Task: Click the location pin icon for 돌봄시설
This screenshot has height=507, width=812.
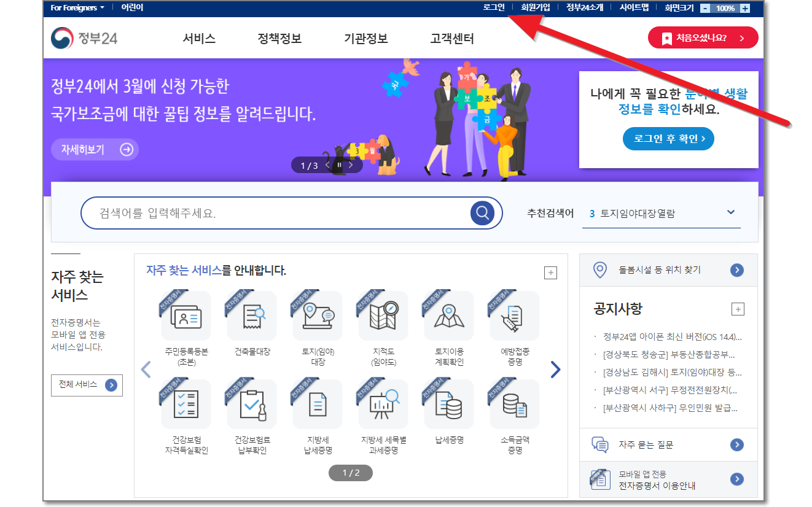Action: (x=599, y=269)
